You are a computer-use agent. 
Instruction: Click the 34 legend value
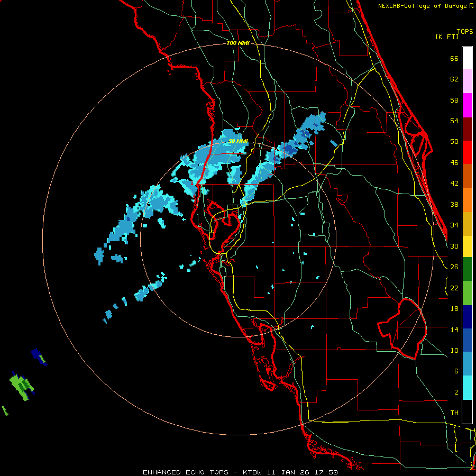click(454, 225)
